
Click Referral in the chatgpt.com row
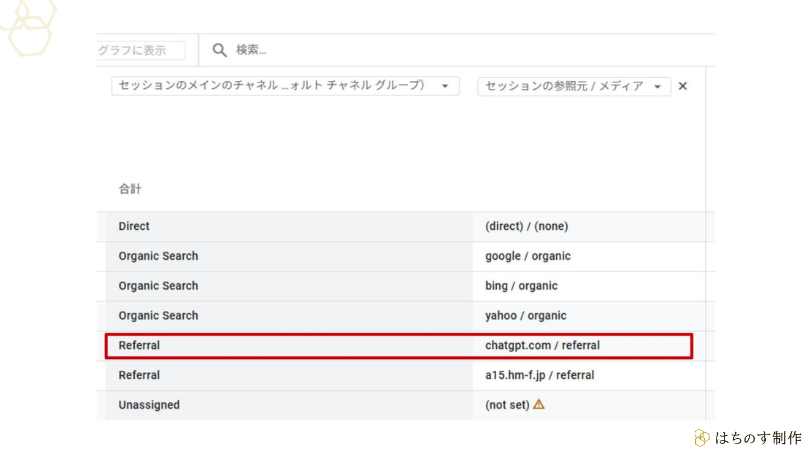[139, 346]
